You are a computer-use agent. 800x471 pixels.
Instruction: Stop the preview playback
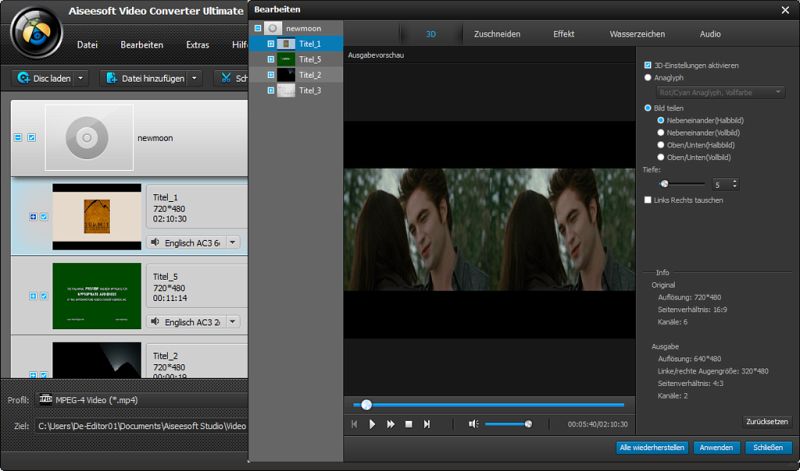coord(409,424)
